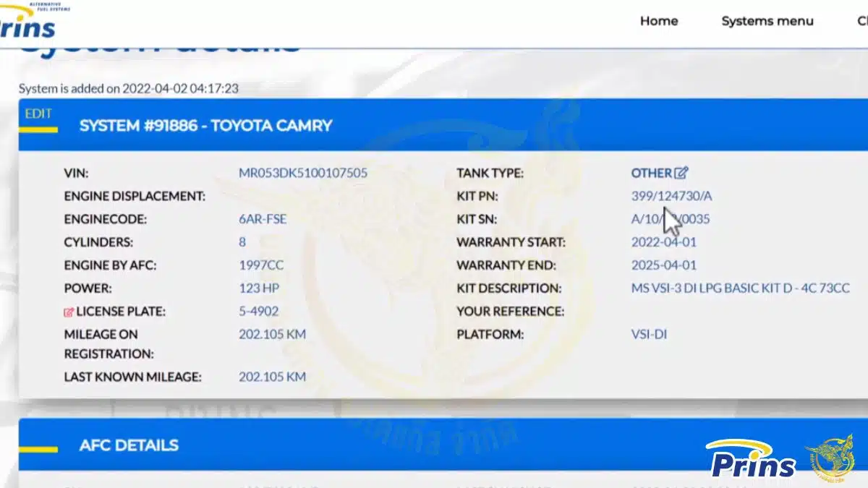This screenshot has height=488, width=868.
Task: Click the edit icon beside License Plate
Action: (69, 312)
